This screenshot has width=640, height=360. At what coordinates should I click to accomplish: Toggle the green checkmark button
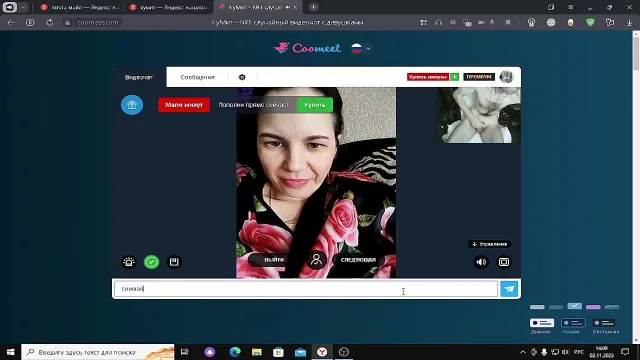151,262
